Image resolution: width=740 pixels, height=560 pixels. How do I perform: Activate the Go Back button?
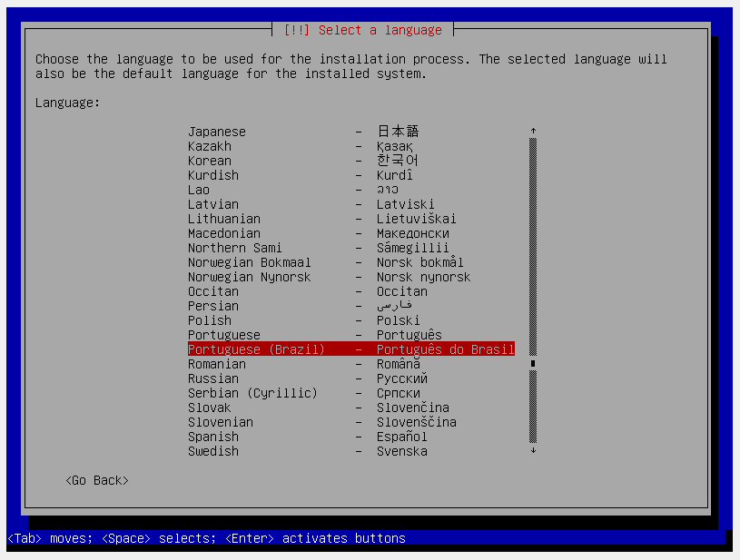click(97, 480)
